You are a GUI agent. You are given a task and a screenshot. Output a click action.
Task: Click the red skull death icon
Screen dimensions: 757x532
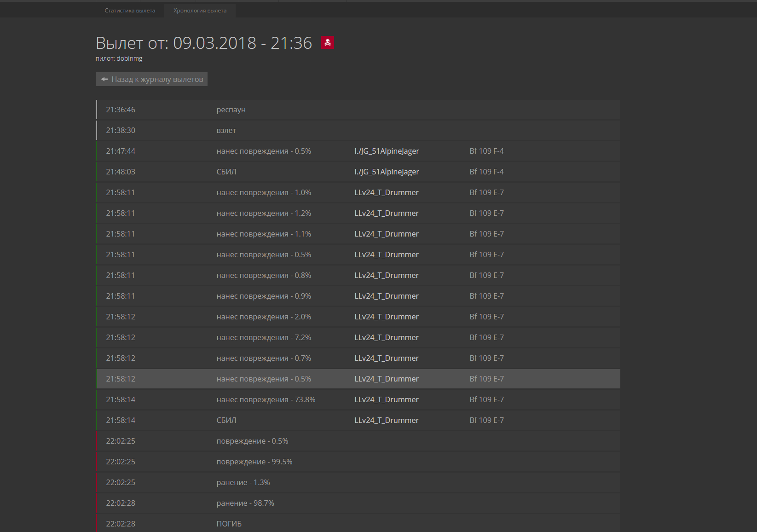(327, 42)
